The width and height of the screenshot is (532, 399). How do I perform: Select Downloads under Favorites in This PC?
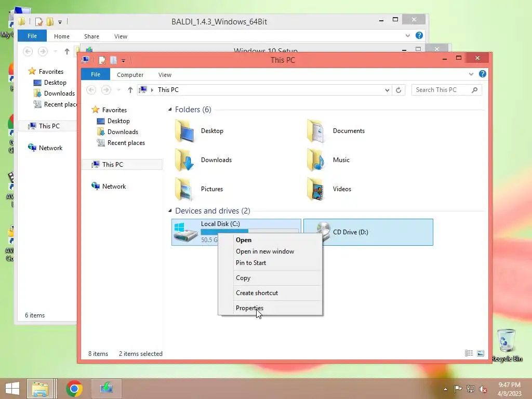coord(123,131)
